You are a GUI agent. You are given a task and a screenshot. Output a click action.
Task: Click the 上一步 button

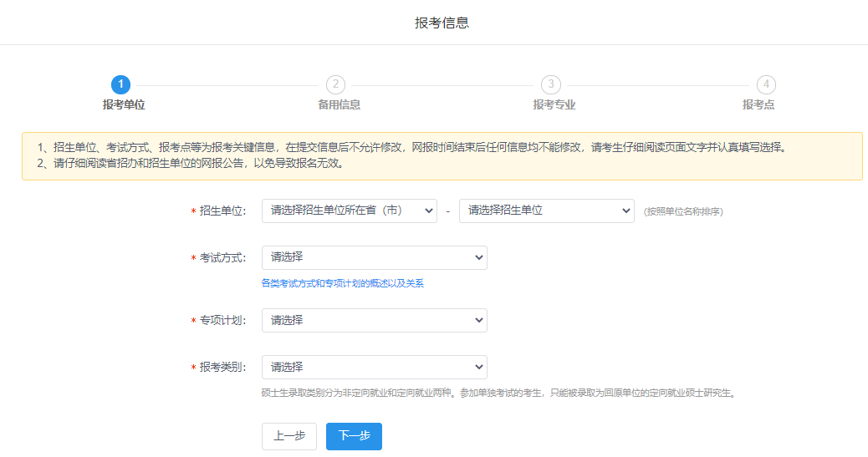[289, 436]
